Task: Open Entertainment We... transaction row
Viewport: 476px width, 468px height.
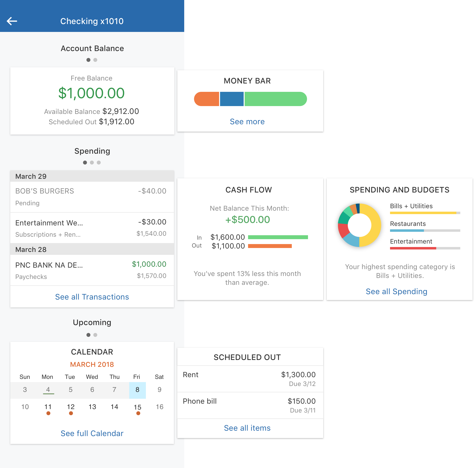Action: [92, 228]
